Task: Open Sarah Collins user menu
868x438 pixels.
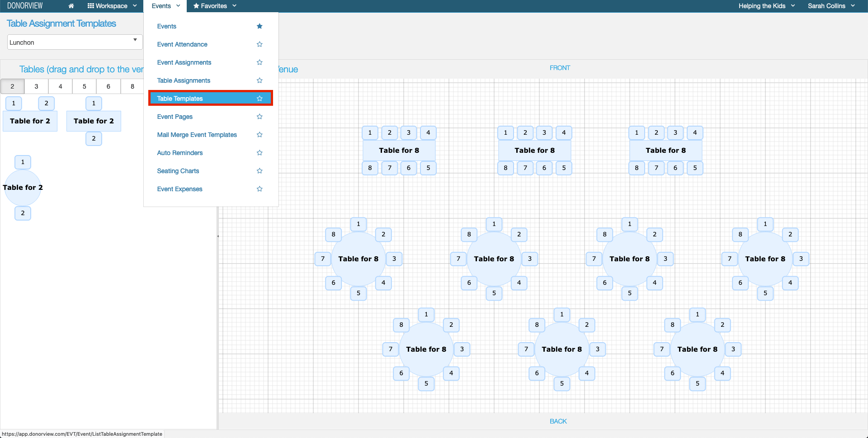Action: tap(831, 6)
